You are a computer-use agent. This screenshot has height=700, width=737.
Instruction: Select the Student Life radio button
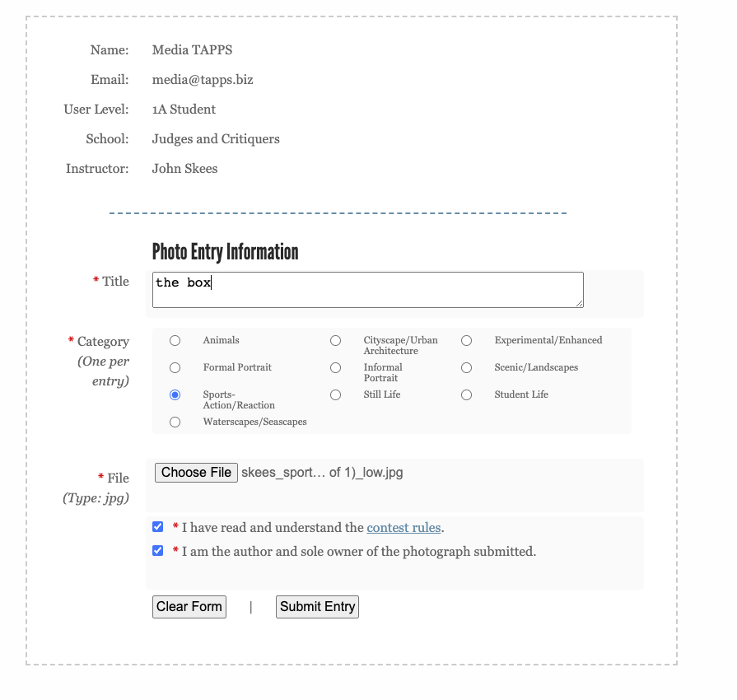tap(466, 394)
